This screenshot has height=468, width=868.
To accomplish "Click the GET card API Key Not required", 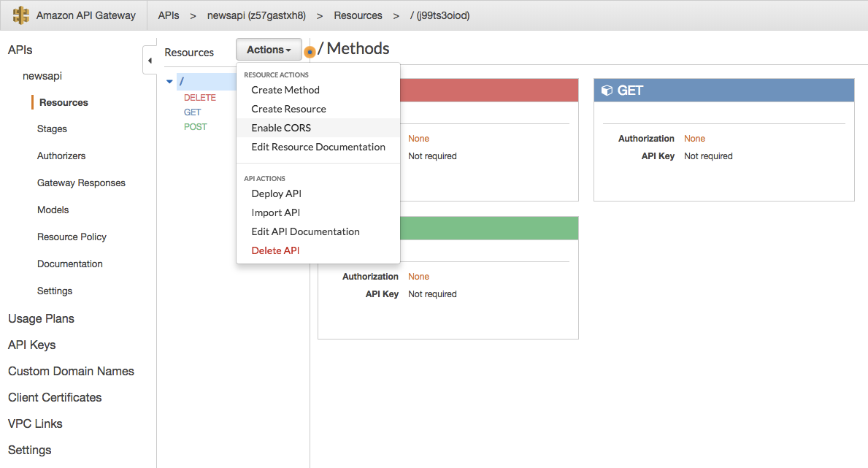I will pyautogui.click(x=708, y=156).
